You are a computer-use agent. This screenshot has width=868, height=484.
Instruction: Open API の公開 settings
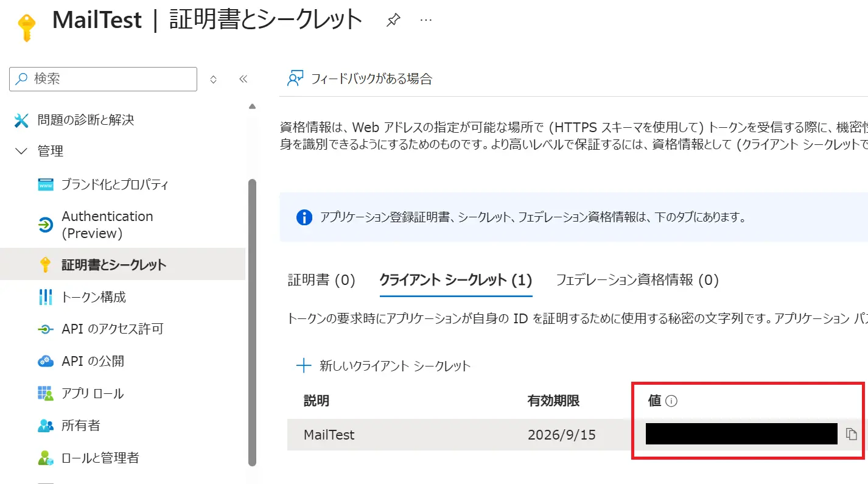[x=45, y=361]
